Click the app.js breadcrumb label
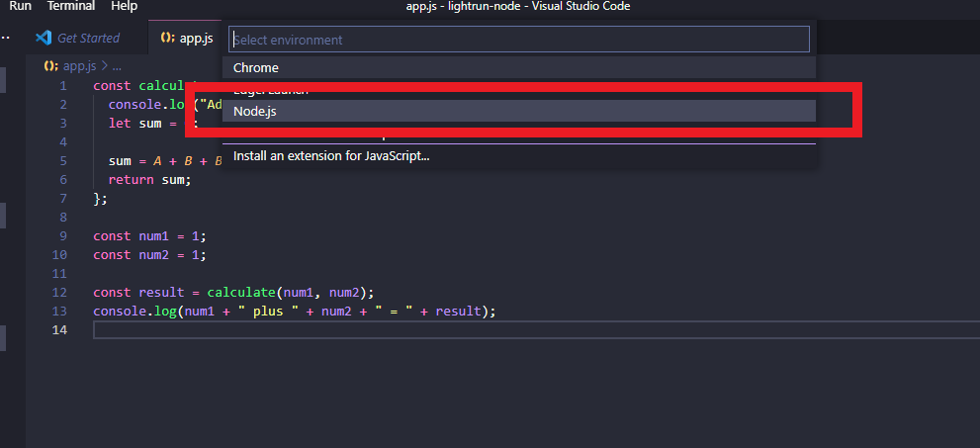The height and width of the screenshot is (448, 980). (x=79, y=66)
